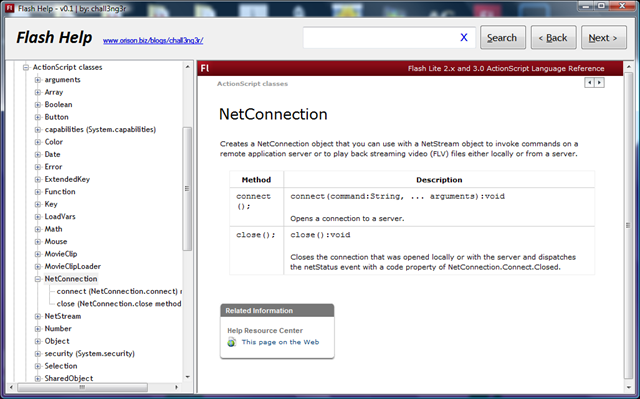Click the ActionScript classes breadcrumb link
Image resolution: width=640 pixels, height=399 pixels.
(252, 84)
